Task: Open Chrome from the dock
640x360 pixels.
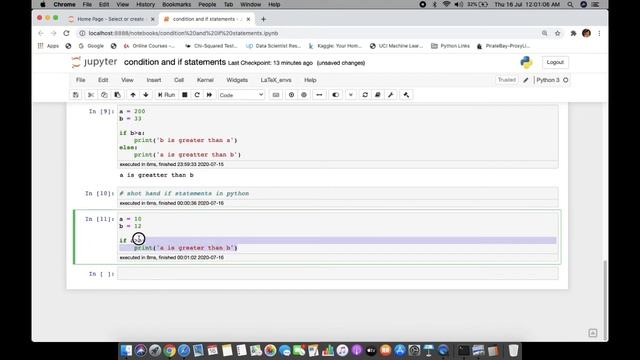Action: [169, 351]
